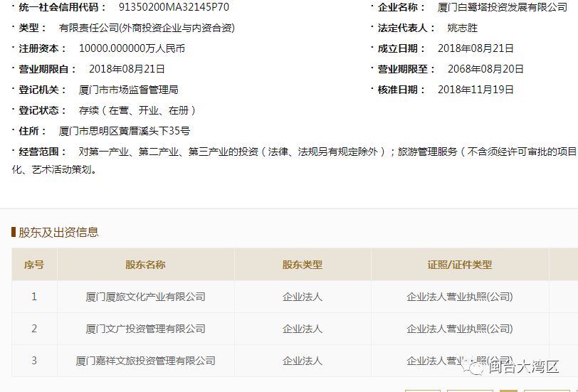The image size is (578, 392).
Task: Select the 股东及出资信息 section heading
Action: pos(58,232)
